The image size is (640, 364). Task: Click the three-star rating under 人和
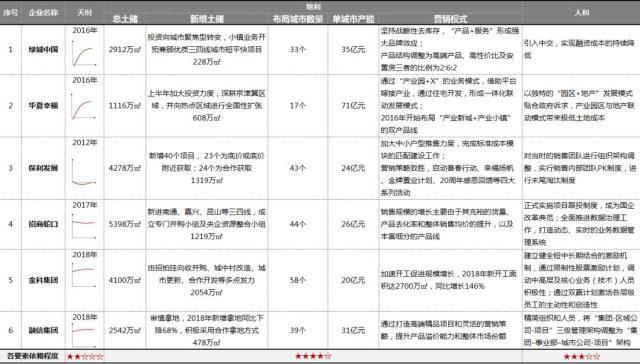coord(581,357)
